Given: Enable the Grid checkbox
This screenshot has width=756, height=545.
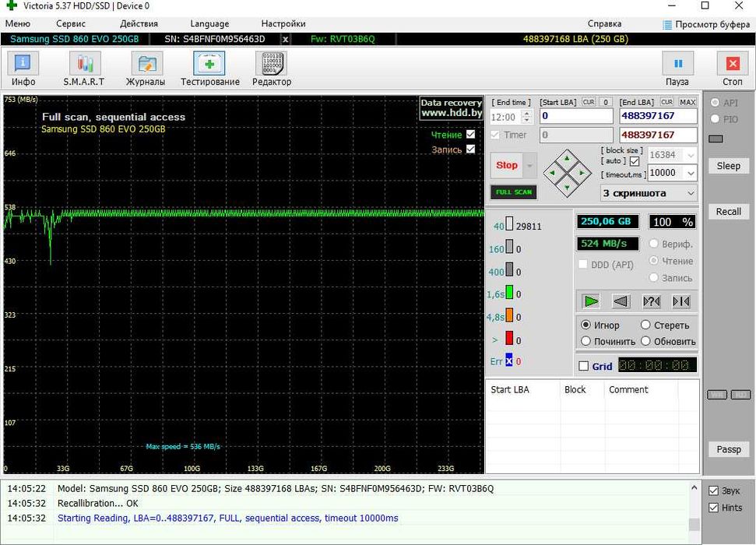Looking at the screenshot, I should pyautogui.click(x=584, y=366).
